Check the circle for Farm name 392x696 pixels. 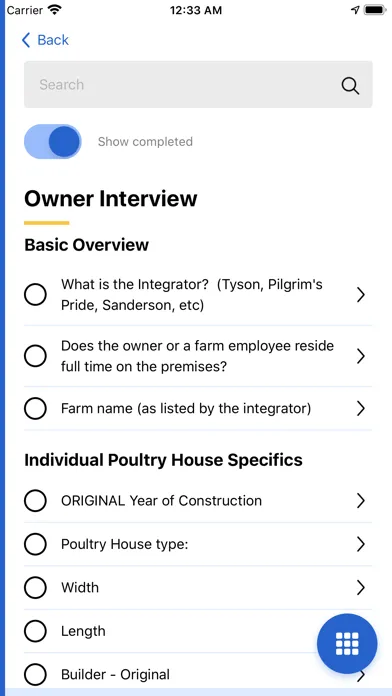pyautogui.click(x=35, y=408)
